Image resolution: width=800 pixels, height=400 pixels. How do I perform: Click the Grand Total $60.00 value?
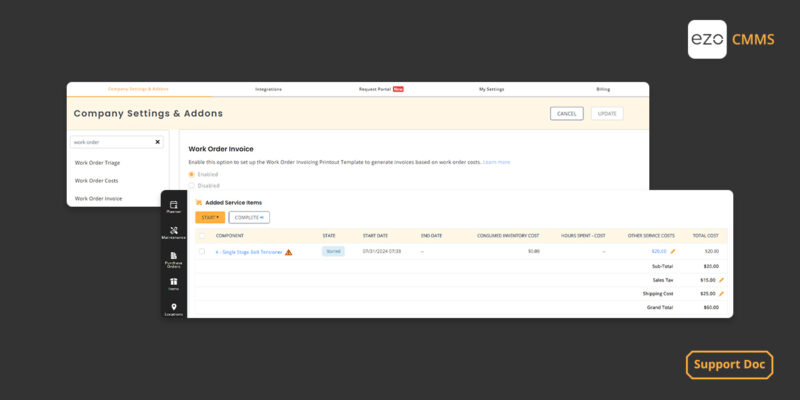711,308
